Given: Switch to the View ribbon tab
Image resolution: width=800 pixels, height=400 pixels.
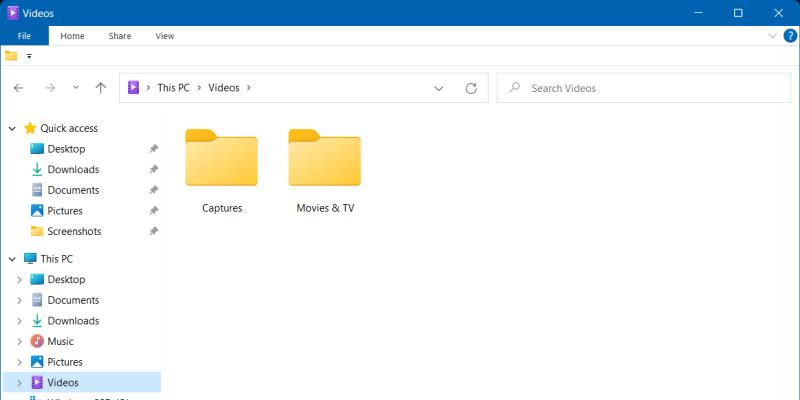Looking at the screenshot, I should pyautogui.click(x=165, y=36).
